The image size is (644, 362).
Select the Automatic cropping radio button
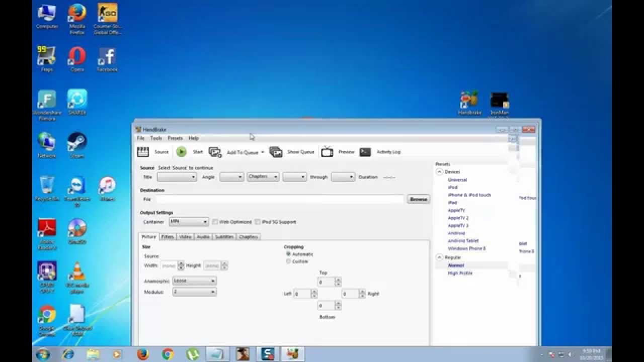click(x=288, y=254)
